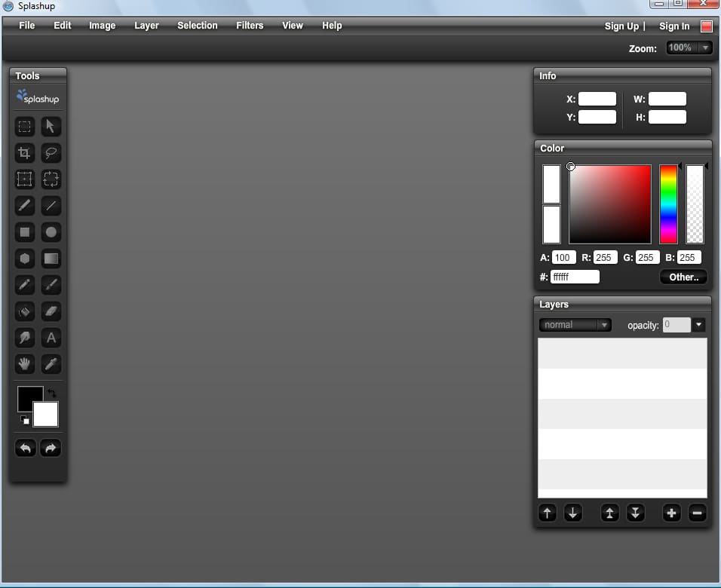
Task: Choose the Lasso selection tool
Action: coord(51,153)
